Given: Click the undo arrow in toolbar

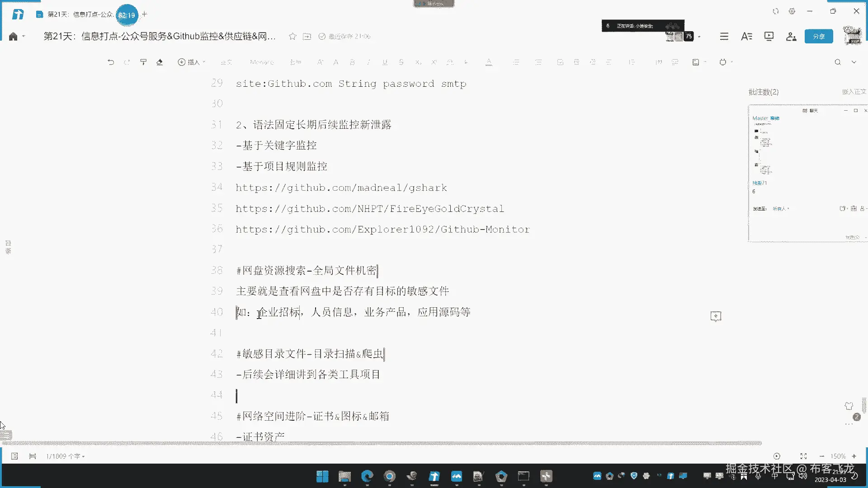Looking at the screenshot, I should pos(111,62).
